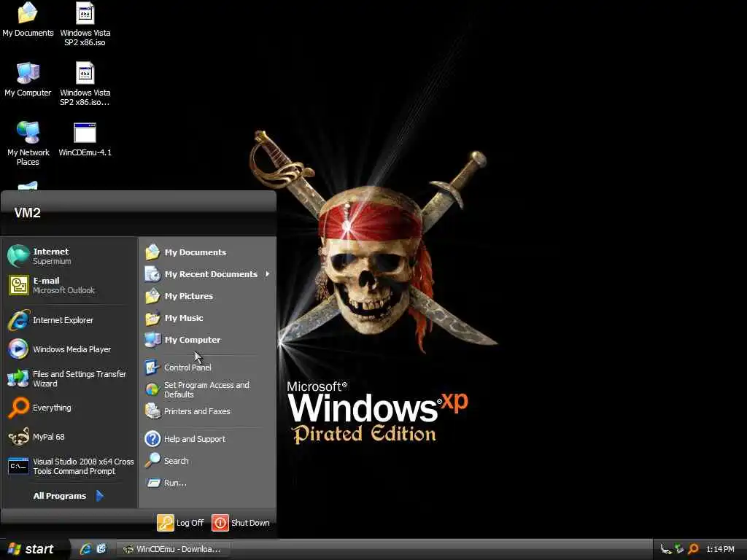Select WinCDEmu-4.1 installer desktop icon
The image size is (747, 560).
tap(85, 139)
